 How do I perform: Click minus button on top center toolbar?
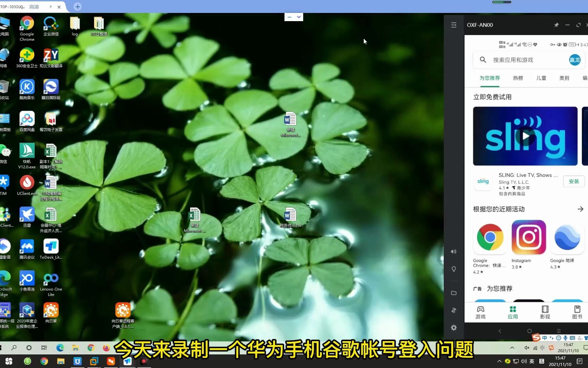coord(289,17)
